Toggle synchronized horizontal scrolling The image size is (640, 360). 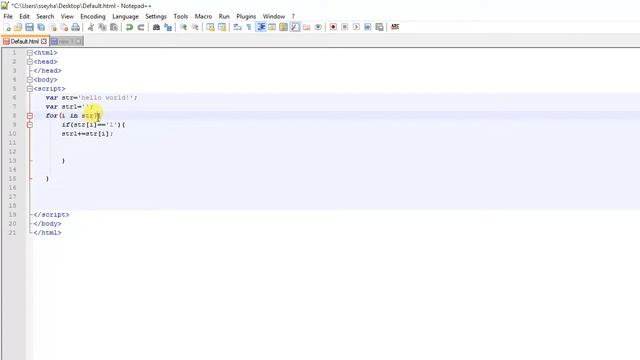222,27
